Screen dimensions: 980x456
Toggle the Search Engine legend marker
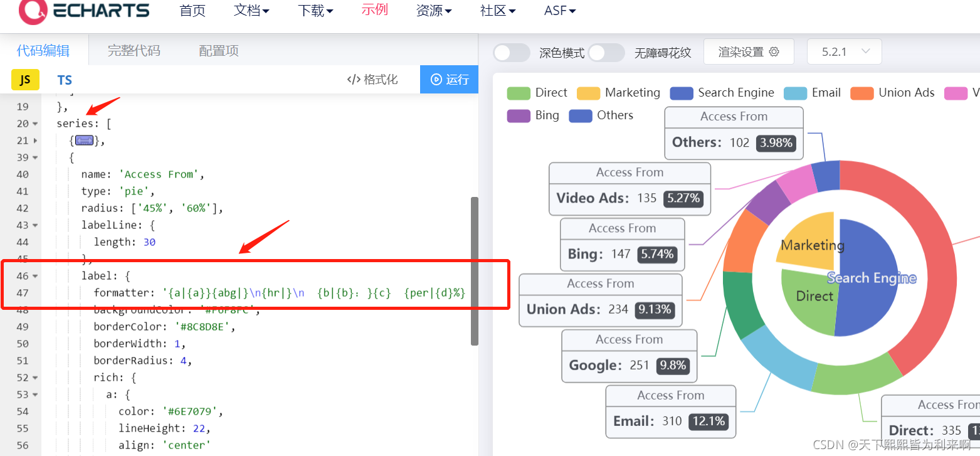click(681, 93)
